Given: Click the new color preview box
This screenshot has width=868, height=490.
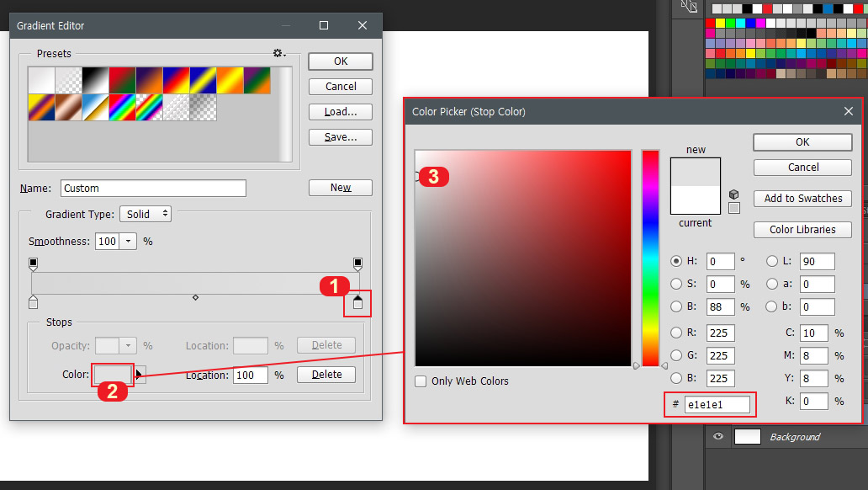Looking at the screenshot, I should (696, 172).
